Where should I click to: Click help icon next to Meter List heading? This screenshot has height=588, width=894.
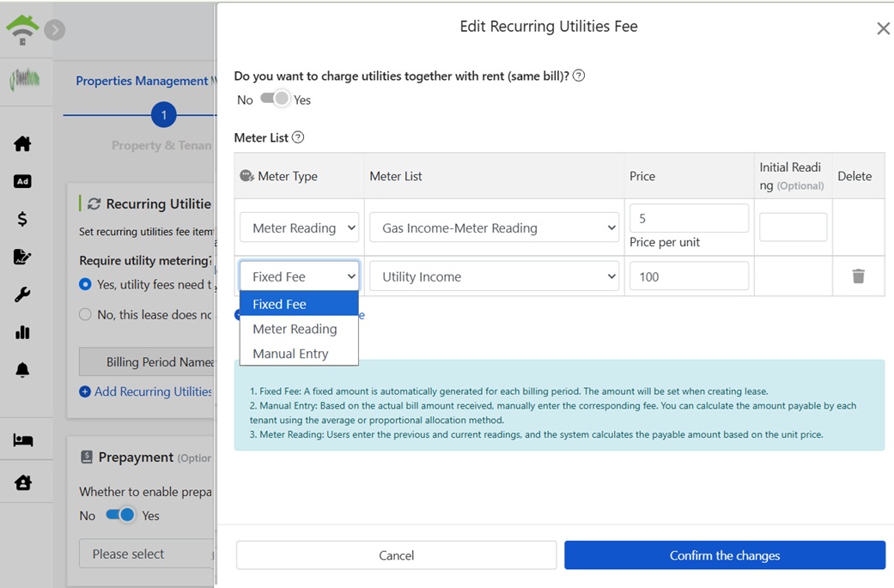[x=298, y=137]
